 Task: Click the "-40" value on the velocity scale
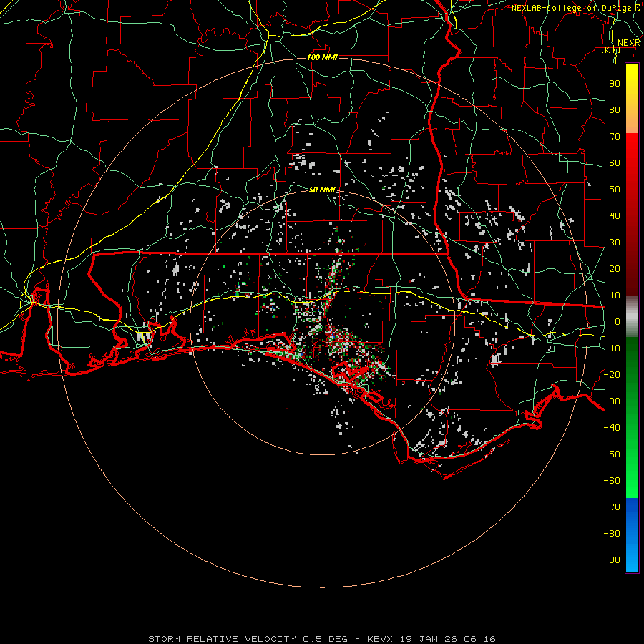(x=612, y=428)
